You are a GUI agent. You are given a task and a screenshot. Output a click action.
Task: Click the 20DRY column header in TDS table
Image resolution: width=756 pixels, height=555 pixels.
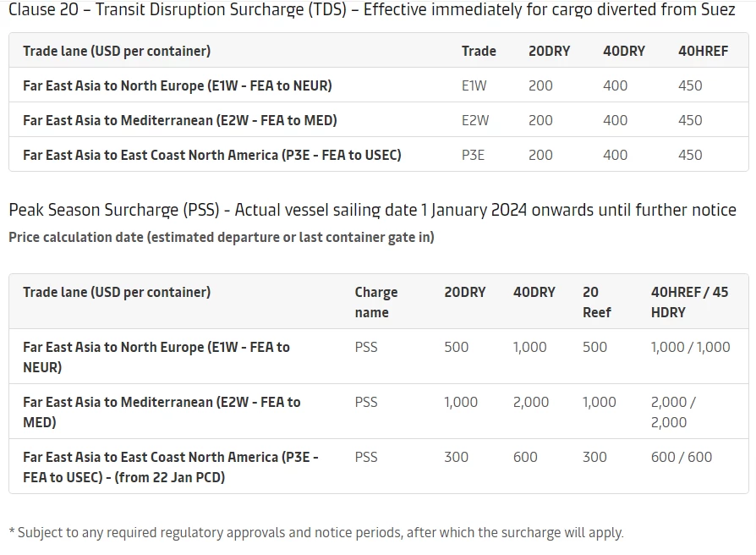pyautogui.click(x=549, y=51)
